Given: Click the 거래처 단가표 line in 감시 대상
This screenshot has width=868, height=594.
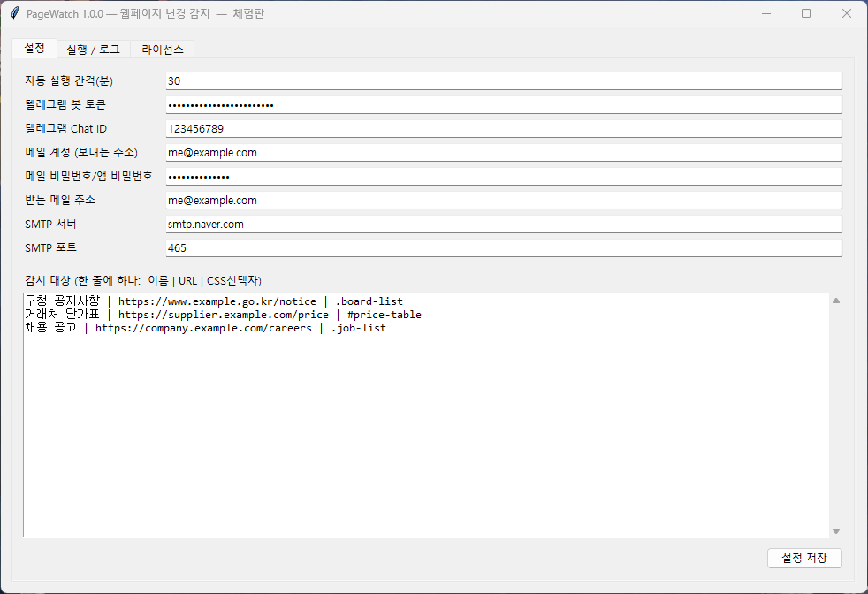Looking at the screenshot, I should (x=223, y=315).
